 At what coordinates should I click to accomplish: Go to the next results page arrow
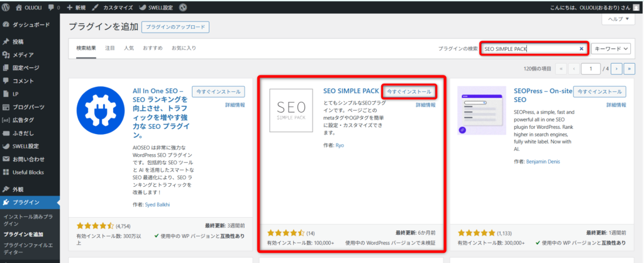click(616, 69)
